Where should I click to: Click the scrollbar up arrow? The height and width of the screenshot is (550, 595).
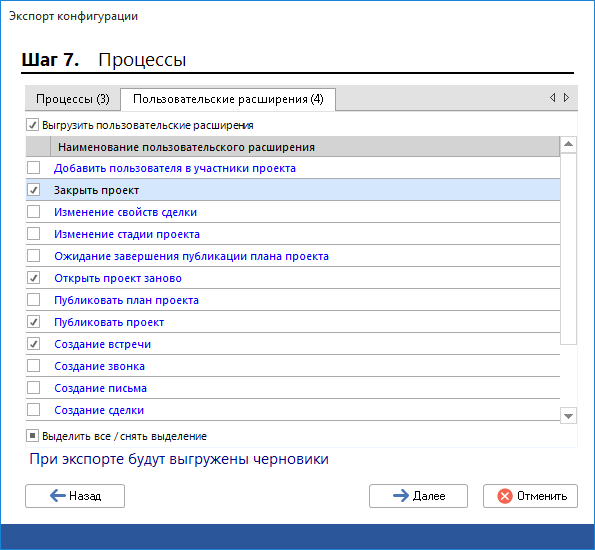point(568,144)
